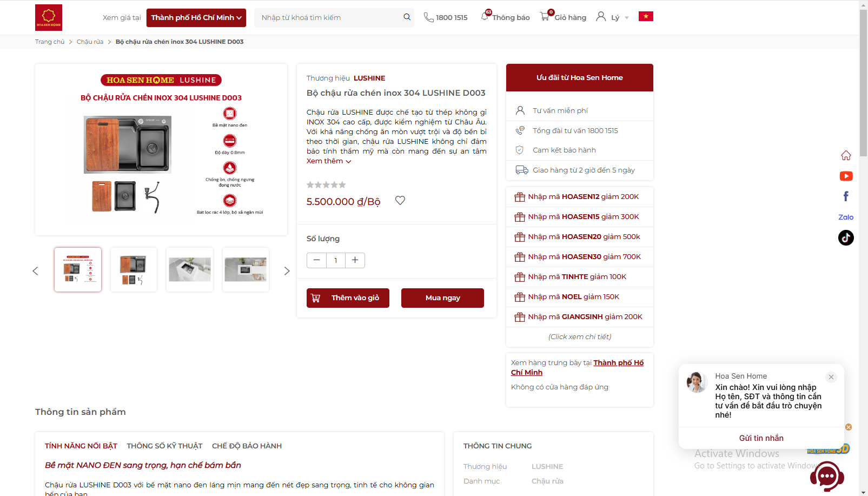Open the Giỏ hàng shopping cart
Image resolution: width=868 pixels, height=496 pixels.
coord(563,17)
